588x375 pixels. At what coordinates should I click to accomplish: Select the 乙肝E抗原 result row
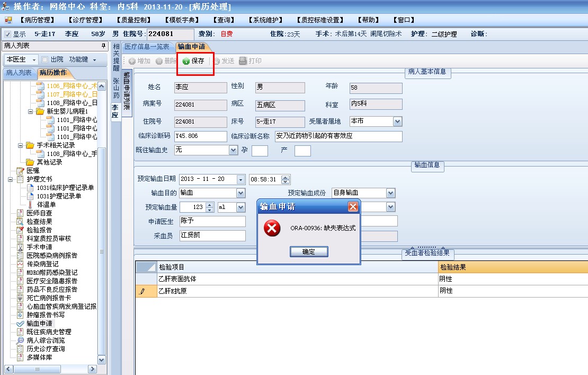[361, 291]
